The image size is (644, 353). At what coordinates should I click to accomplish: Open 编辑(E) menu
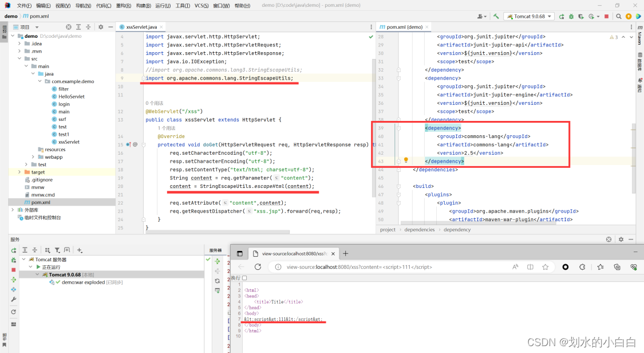click(x=43, y=5)
